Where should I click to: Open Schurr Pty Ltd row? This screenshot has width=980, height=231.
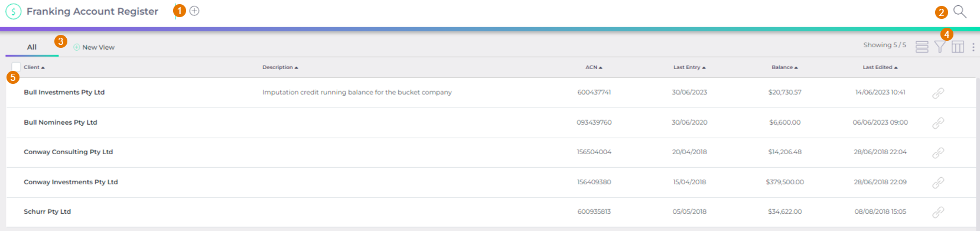tap(490, 212)
